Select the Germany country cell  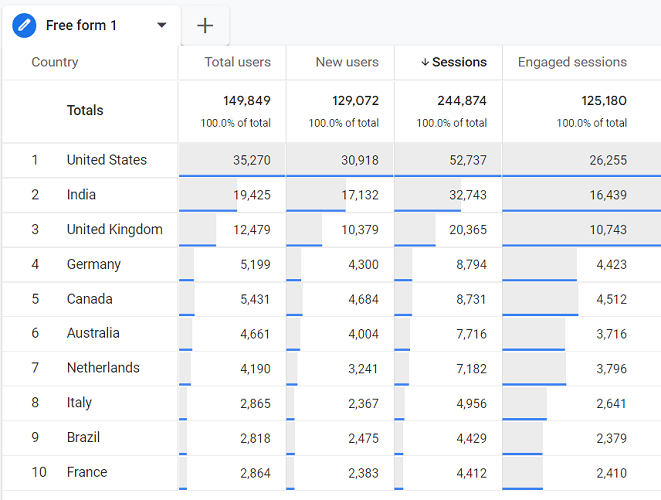coord(94,264)
